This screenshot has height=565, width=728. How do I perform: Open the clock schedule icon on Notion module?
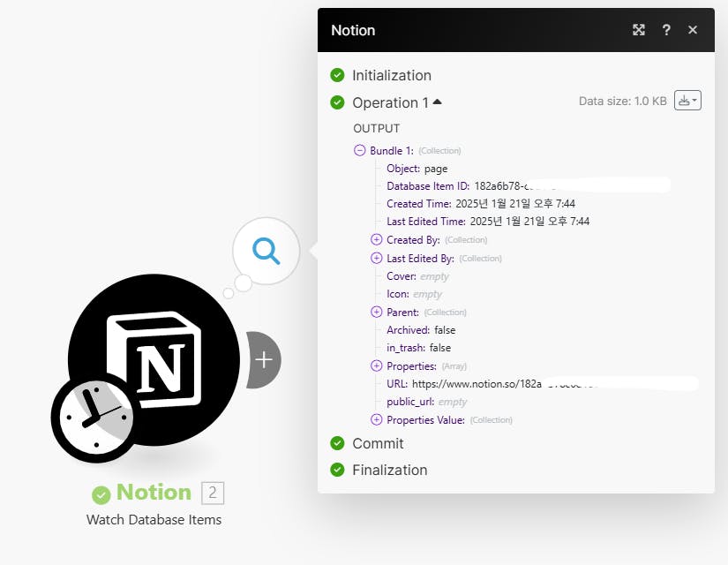(x=96, y=418)
